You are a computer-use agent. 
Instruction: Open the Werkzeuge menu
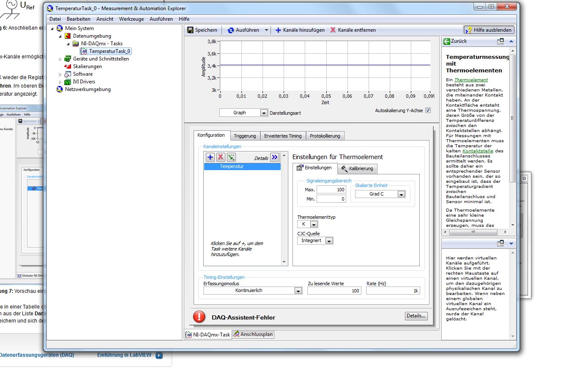point(131,19)
